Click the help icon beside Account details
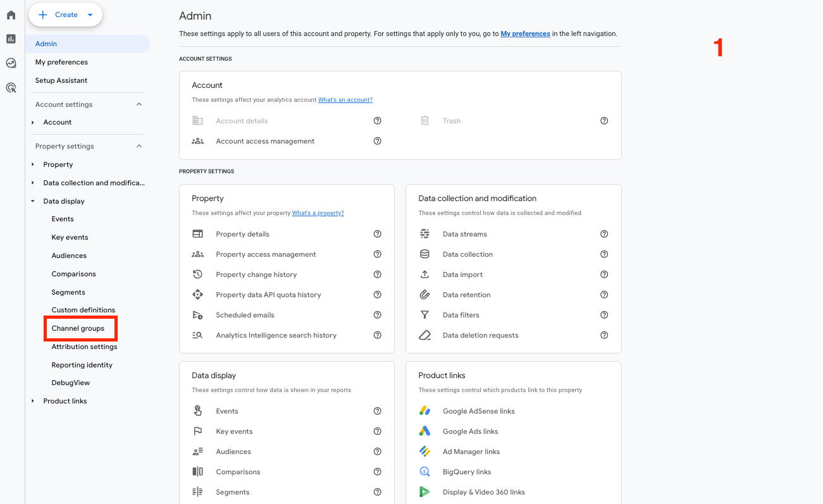The height and width of the screenshot is (504, 823). pyautogui.click(x=378, y=121)
